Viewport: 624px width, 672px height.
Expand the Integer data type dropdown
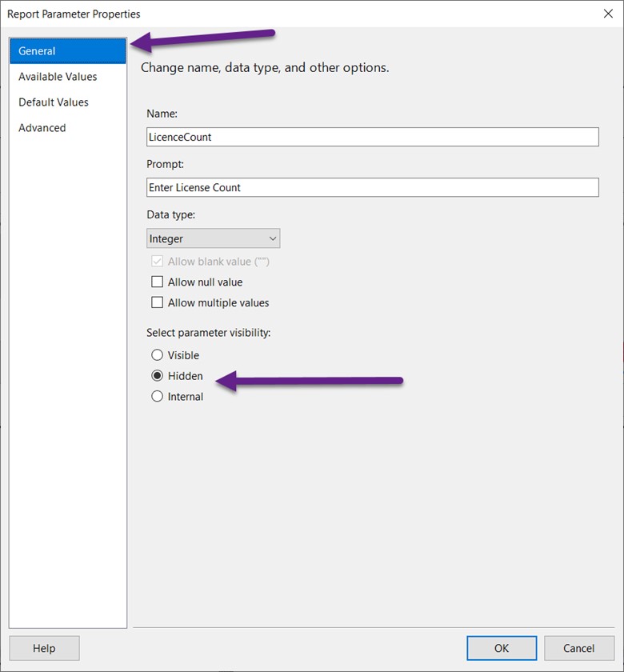pos(213,238)
